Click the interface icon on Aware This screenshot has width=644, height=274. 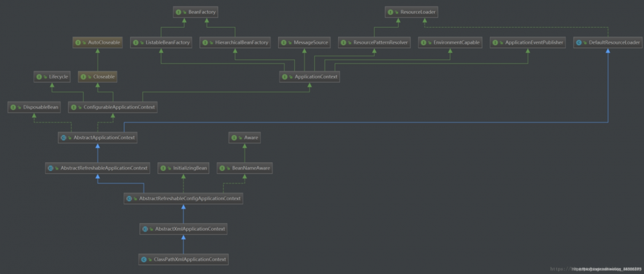(234, 138)
